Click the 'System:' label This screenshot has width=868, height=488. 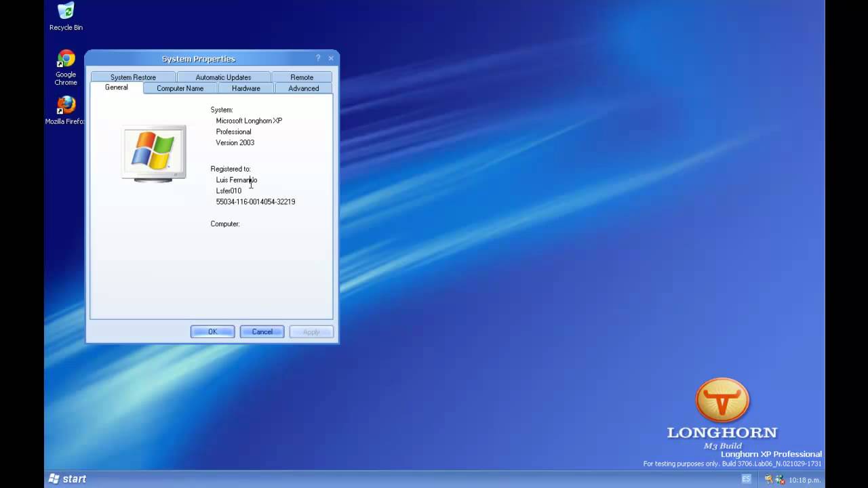pos(222,110)
